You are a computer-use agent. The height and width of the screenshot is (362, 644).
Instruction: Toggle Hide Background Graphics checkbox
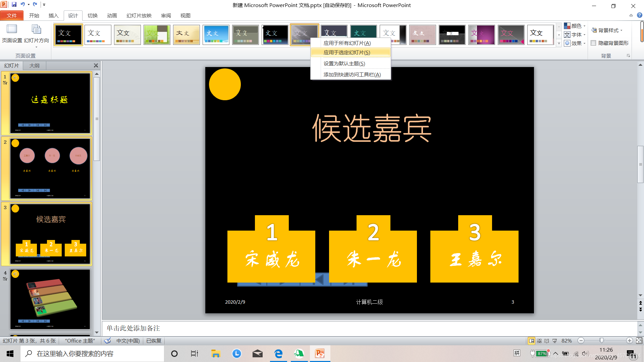(x=593, y=43)
